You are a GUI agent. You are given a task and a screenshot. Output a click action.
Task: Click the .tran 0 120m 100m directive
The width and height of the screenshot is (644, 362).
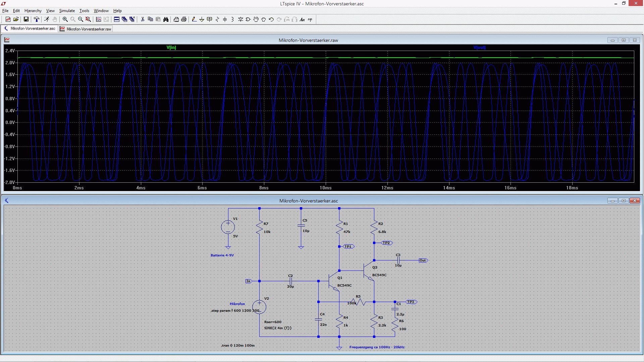click(237, 345)
